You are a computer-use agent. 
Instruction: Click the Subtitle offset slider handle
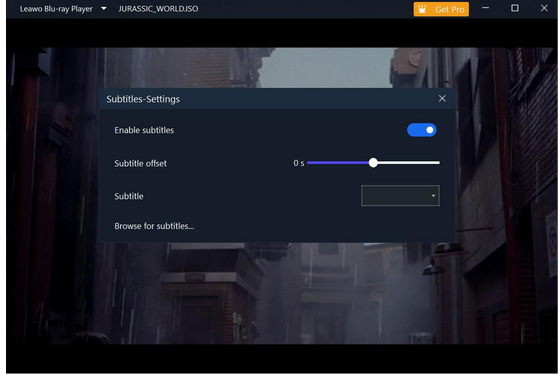373,163
